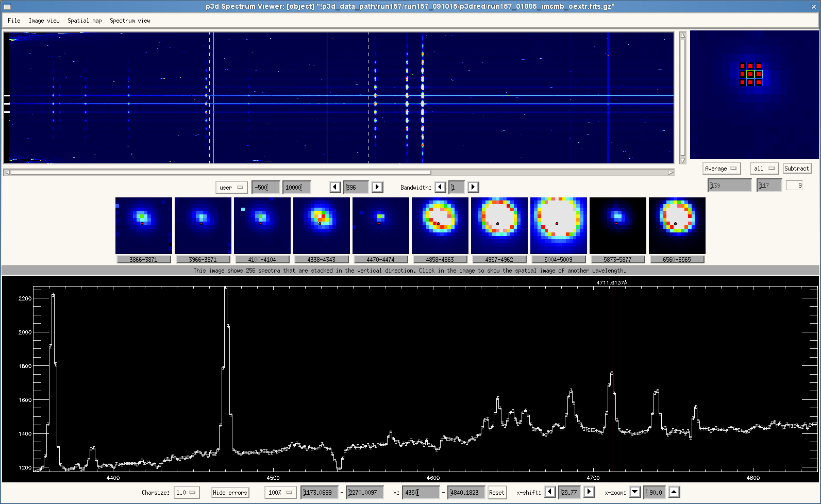The width and height of the screenshot is (821, 504).
Task: Toggle the Hide errors button
Action: (230, 493)
